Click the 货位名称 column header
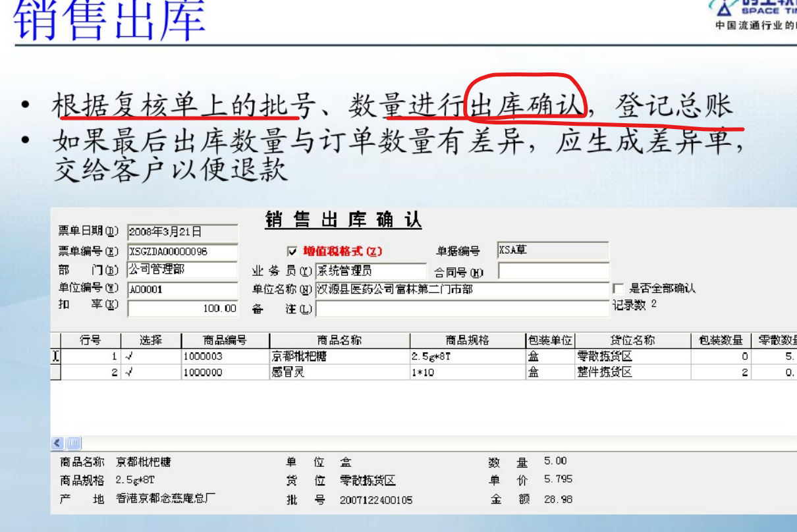Viewport: 797px width, 532px height. (x=633, y=340)
